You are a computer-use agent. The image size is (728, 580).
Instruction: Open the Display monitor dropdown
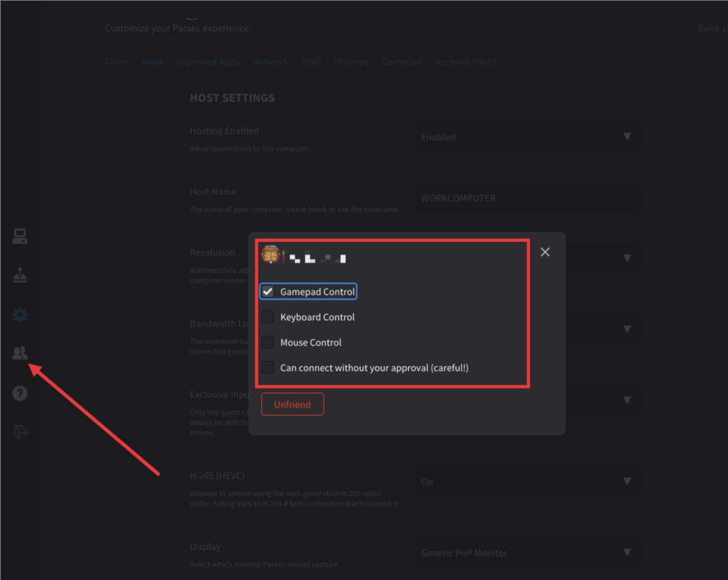[526, 553]
